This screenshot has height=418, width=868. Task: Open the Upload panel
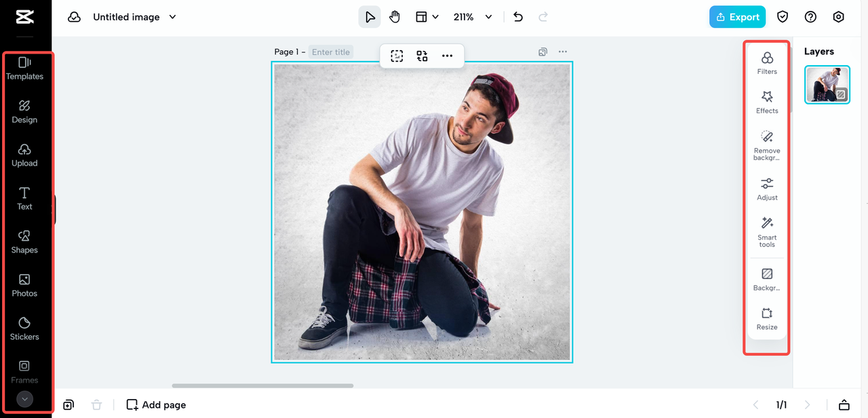(24, 155)
